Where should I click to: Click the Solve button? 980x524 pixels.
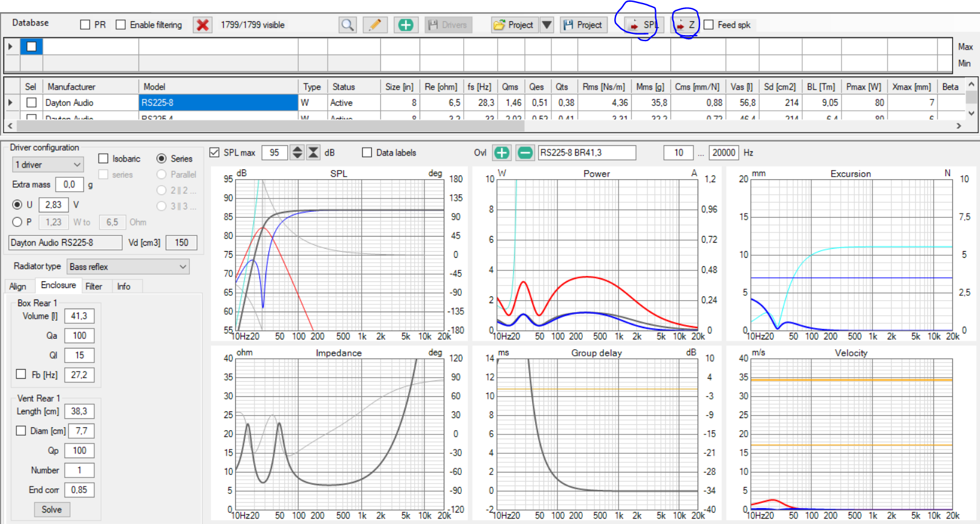(51, 509)
